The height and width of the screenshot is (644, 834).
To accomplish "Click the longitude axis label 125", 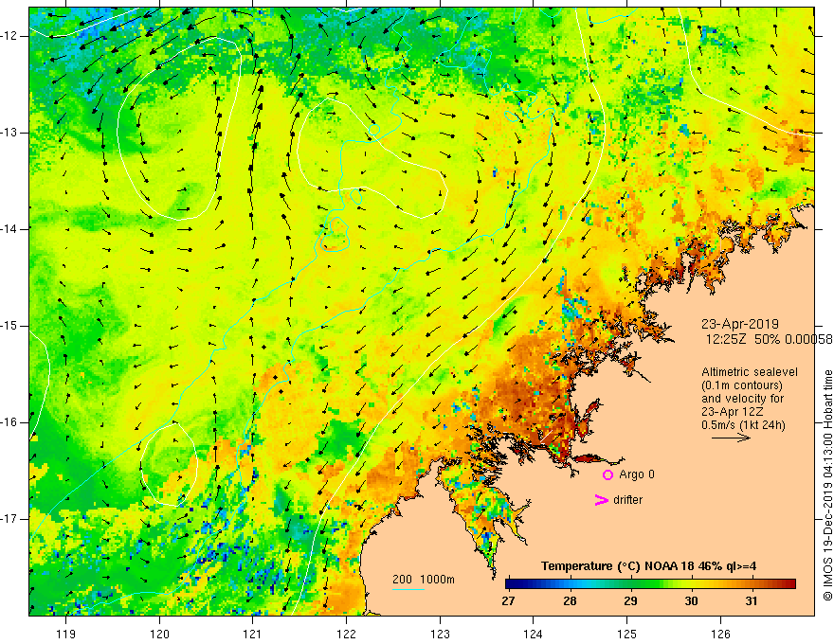I will point(627,634).
